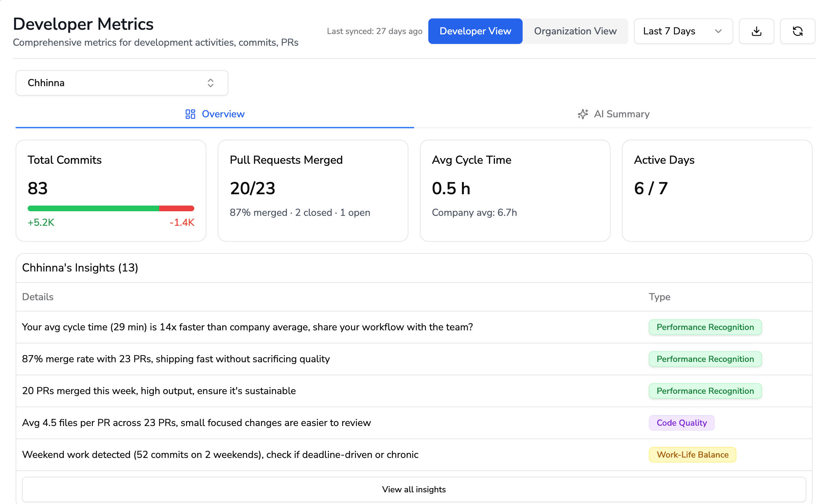Click the chevron arrow beside Last 7 Days
This screenshot has height=504, width=824.
718,31
